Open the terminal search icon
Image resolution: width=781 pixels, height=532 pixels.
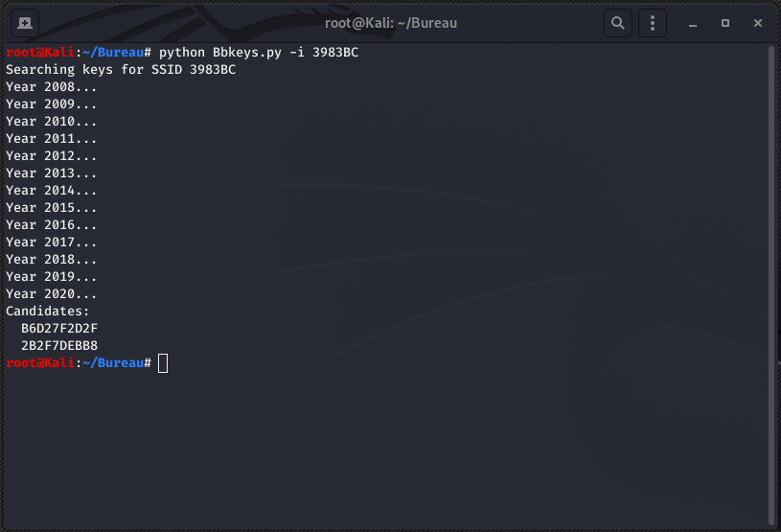click(x=618, y=23)
